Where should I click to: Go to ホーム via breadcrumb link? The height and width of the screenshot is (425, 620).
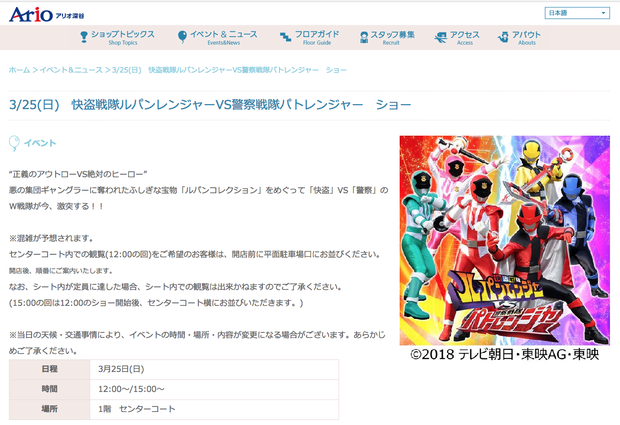pyautogui.click(x=19, y=70)
